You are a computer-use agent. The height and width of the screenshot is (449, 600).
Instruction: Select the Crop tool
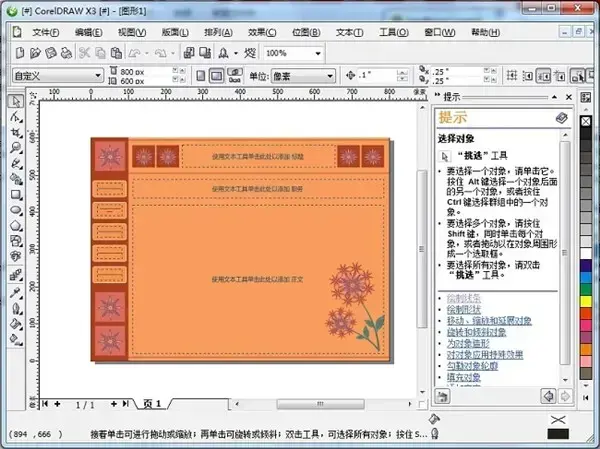coord(16,132)
